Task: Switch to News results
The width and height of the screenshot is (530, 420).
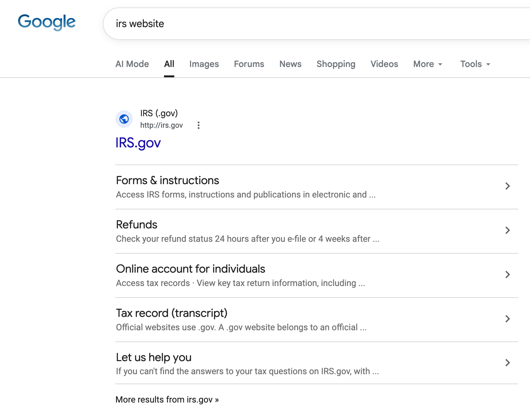Action: coord(290,64)
